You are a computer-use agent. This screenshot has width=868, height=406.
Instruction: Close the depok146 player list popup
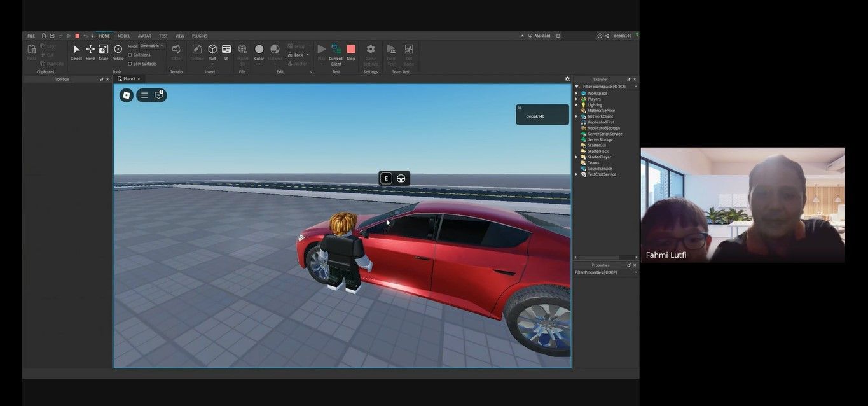(520, 108)
